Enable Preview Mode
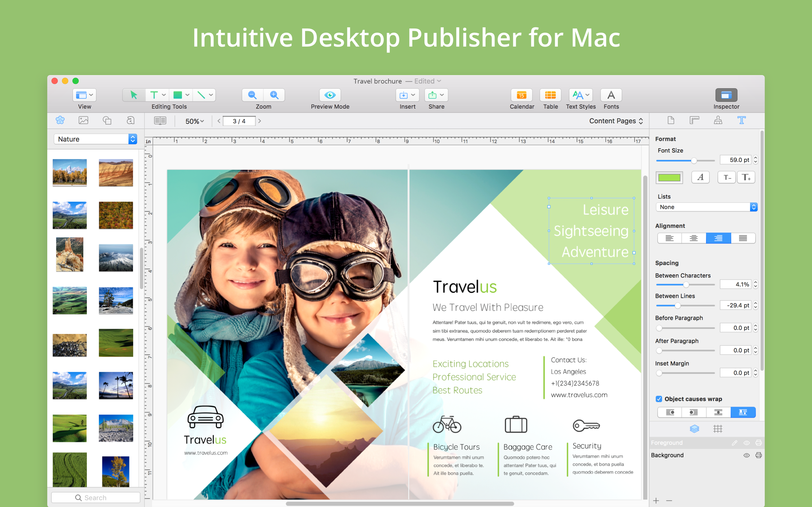Image resolution: width=812 pixels, height=507 pixels. click(330, 95)
